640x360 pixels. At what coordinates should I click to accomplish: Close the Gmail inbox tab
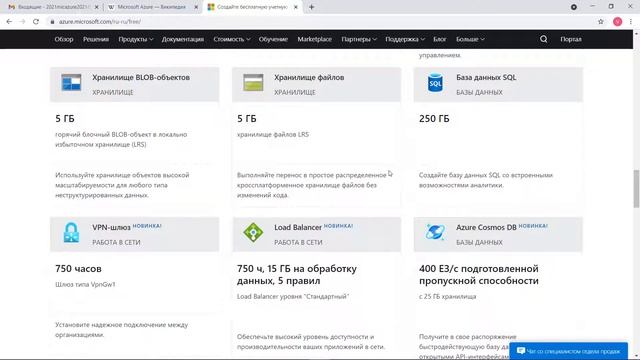click(x=96, y=7)
